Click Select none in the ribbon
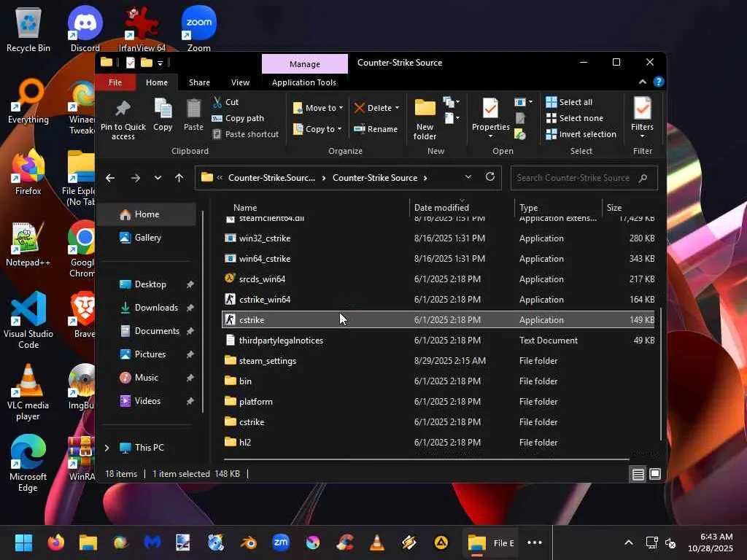The height and width of the screenshot is (560, 747). (575, 118)
